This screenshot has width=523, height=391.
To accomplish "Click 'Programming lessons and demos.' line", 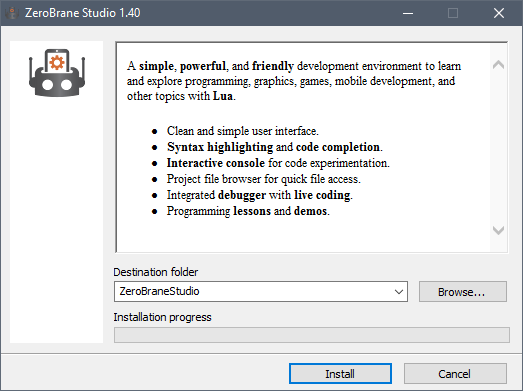I will point(248,211).
